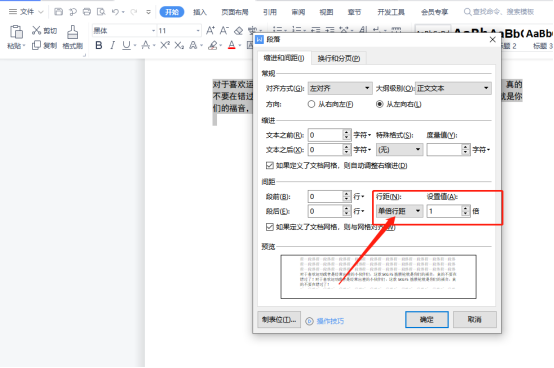This screenshot has height=368, width=554.
Task: Select the 从右向左 direction radio button
Action: coord(311,104)
